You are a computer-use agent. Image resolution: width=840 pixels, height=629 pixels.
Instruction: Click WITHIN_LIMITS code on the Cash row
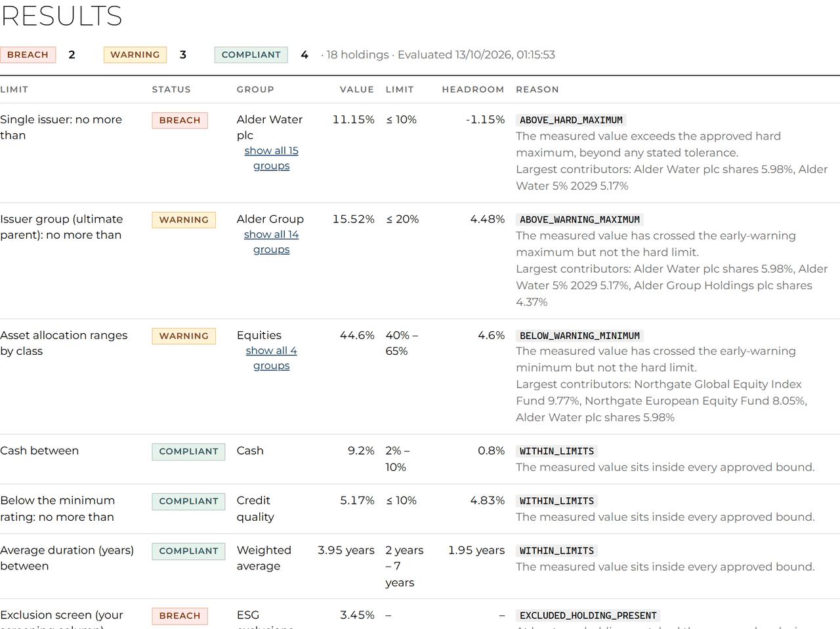556,451
